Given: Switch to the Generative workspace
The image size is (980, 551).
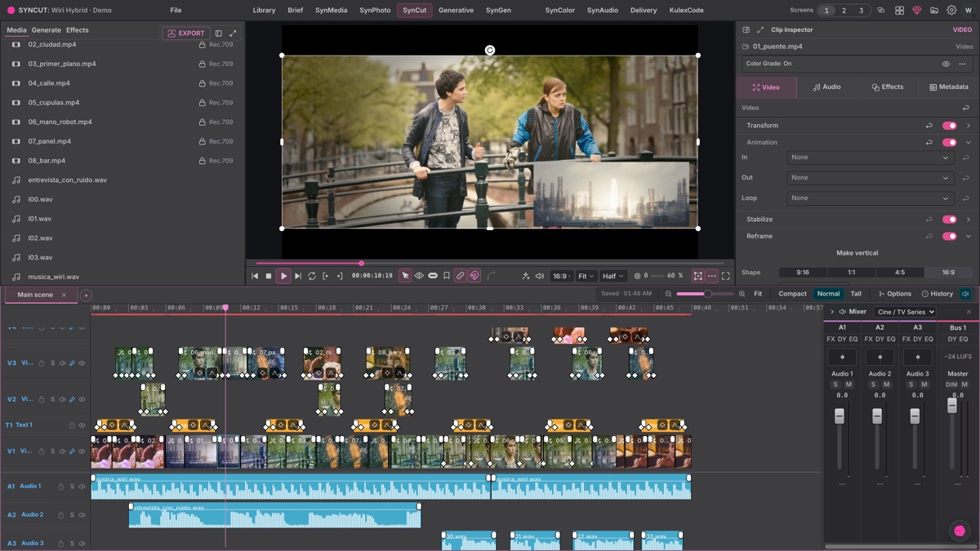Looking at the screenshot, I should [x=456, y=11].
